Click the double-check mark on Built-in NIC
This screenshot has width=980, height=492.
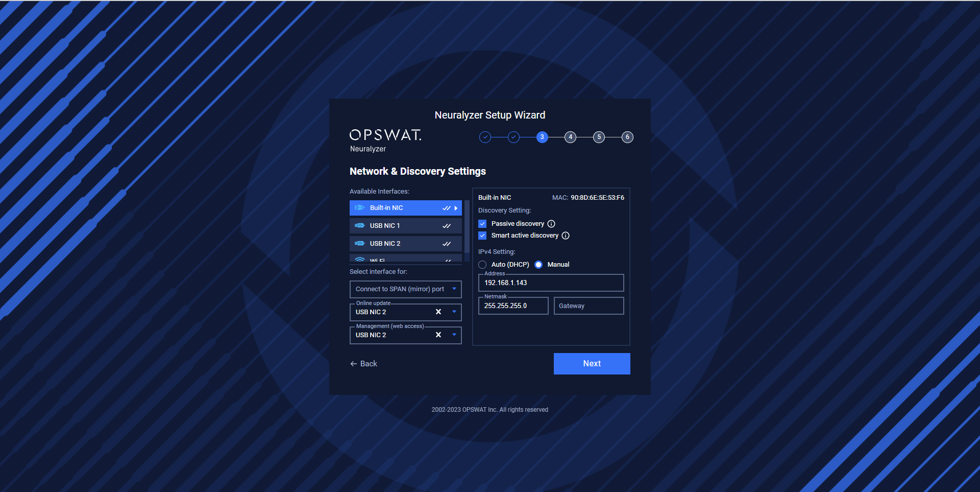click(446, 208)
